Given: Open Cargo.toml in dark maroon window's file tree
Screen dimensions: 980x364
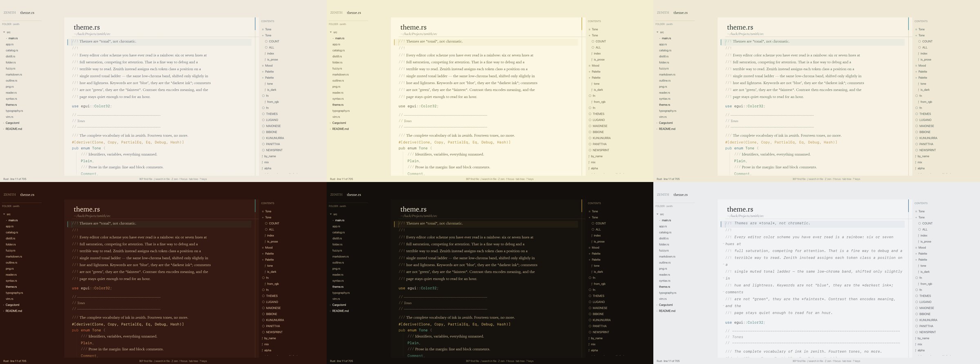Looking at the screenshot, I should (13, 305).
